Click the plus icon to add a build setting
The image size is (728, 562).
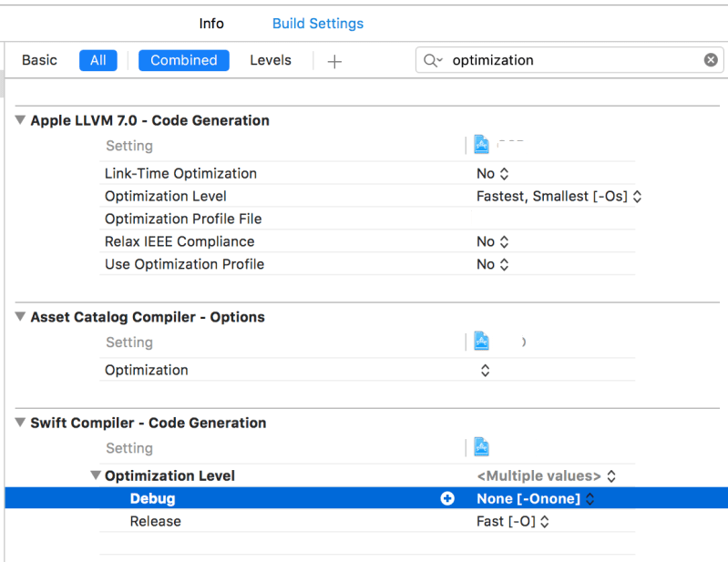334,61
